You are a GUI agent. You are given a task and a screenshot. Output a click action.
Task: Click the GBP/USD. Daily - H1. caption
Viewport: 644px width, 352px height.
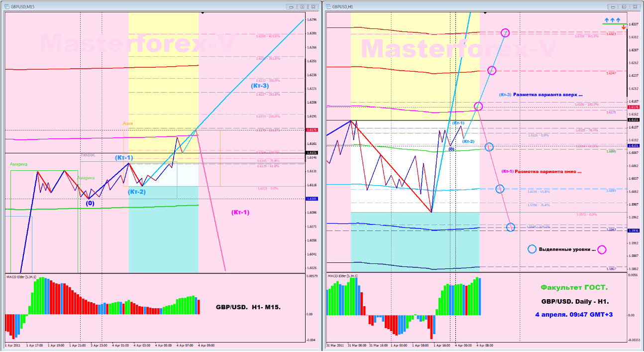click(574, 302)
